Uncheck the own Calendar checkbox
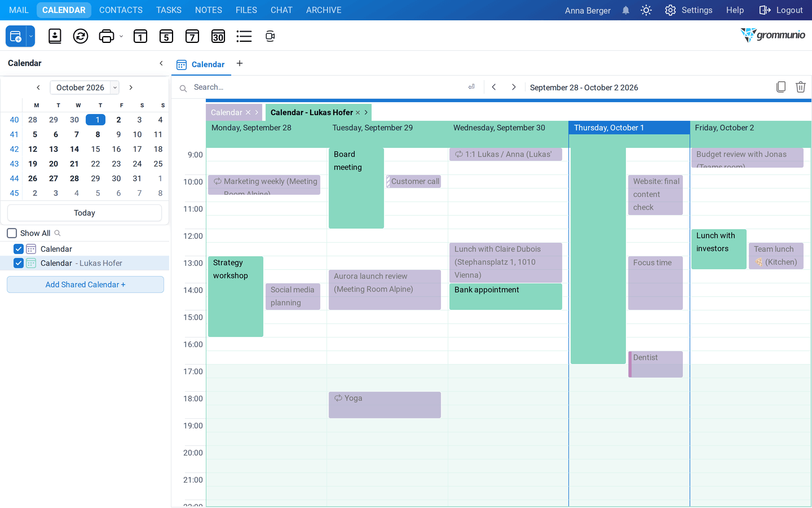The height and width of the screenshot is (508, 812). [x=19, y=249]
